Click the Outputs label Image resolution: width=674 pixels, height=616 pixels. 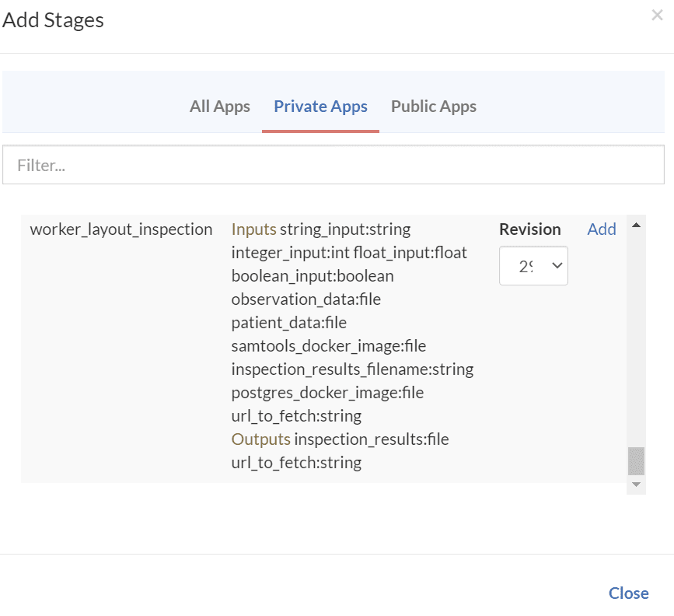pyautogui.click(x=261, y=439)
